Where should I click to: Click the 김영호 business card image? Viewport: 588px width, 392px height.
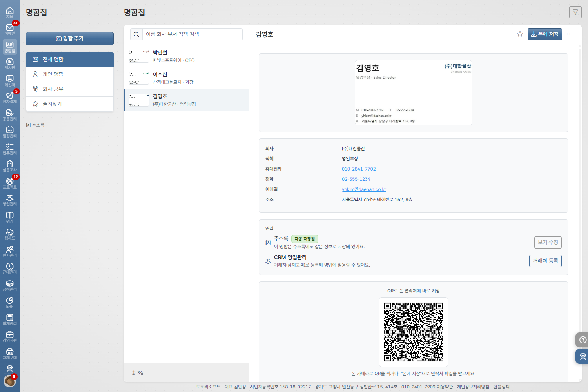(414, 93)
